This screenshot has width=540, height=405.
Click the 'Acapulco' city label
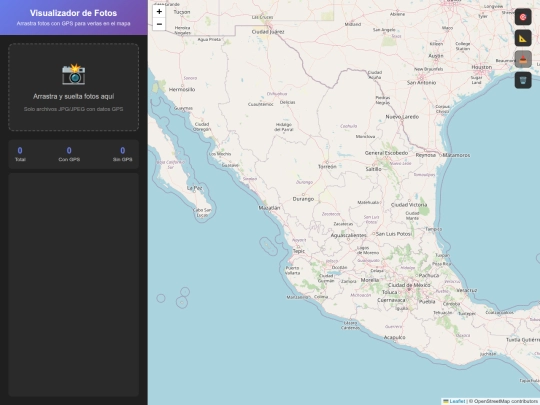coord(394,338)
